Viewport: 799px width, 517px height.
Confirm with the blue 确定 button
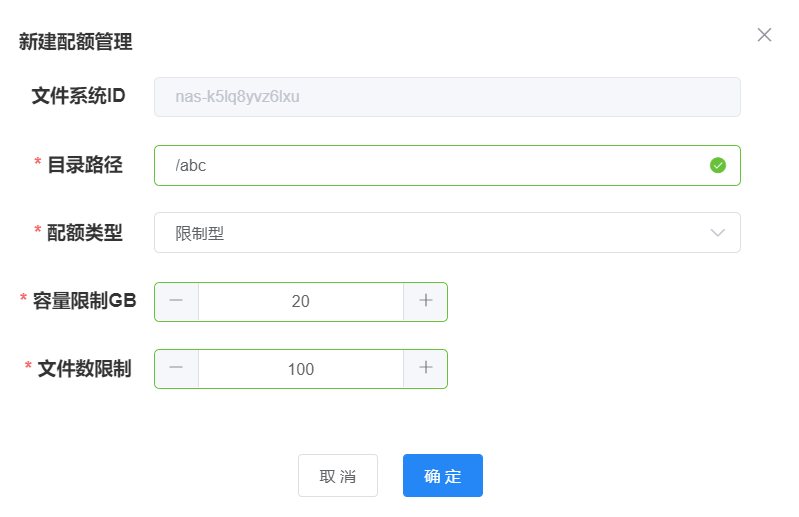pyautogui.click(x=442, y=476)
